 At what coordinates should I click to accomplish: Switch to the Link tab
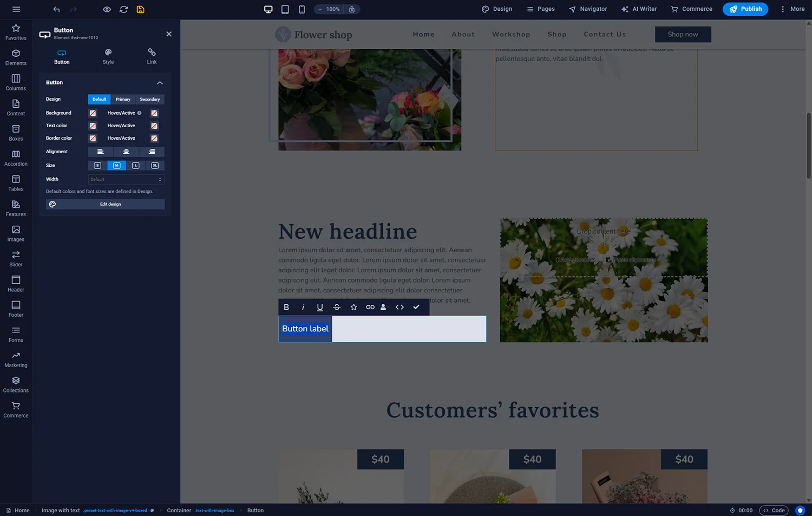coord(152,56)
